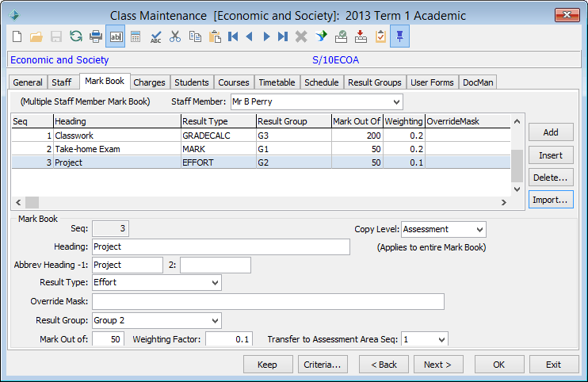
Task: Click the Weighting Factor field
Action: point(229,339)
